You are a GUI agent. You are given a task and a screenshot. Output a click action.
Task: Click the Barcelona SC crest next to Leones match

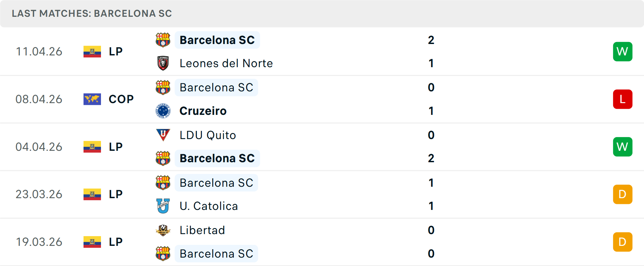point(163,40)
